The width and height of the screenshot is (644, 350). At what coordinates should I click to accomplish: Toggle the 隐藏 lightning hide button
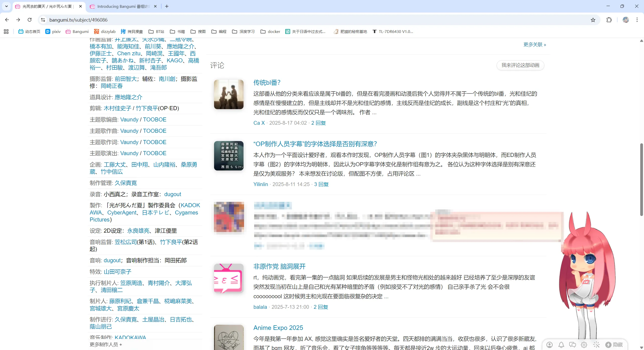click(614, 345)
